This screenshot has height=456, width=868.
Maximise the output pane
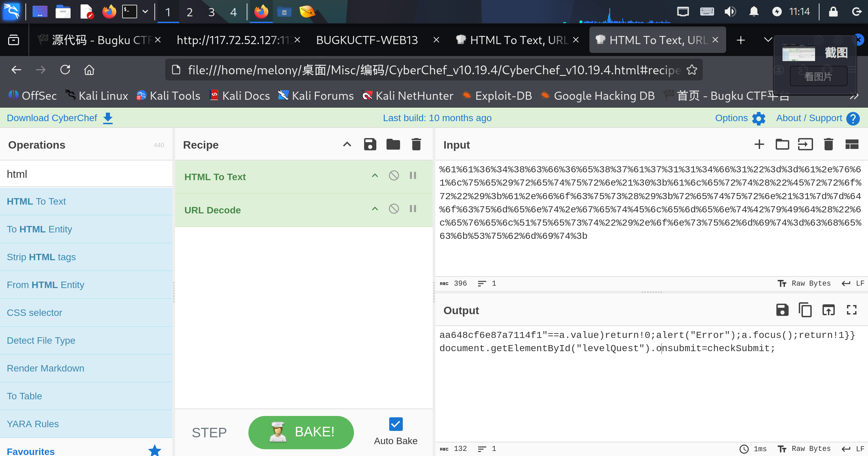coord(851,310)
